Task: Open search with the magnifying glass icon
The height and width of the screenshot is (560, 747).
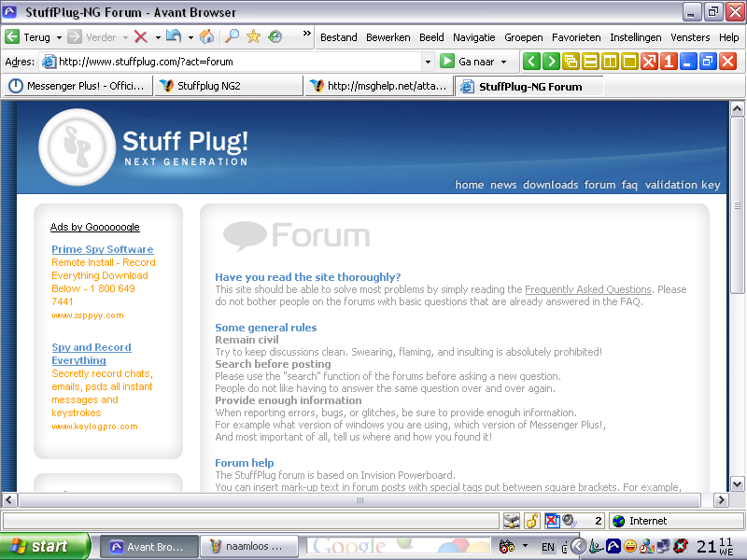Action: [x=232, y=37]
